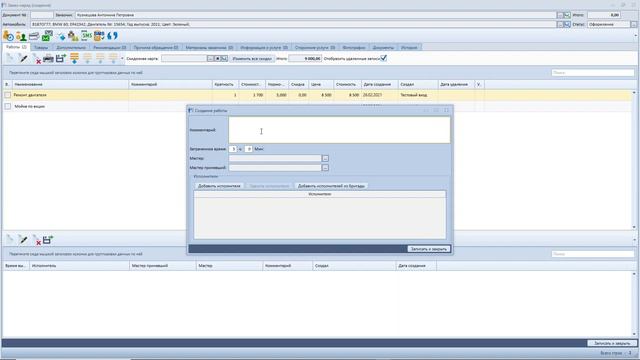The width and height of the screenshot is (640, 360).
Task: Select the Мойка по акции row name
Action: pyautogui.click(x=29, y=106)
